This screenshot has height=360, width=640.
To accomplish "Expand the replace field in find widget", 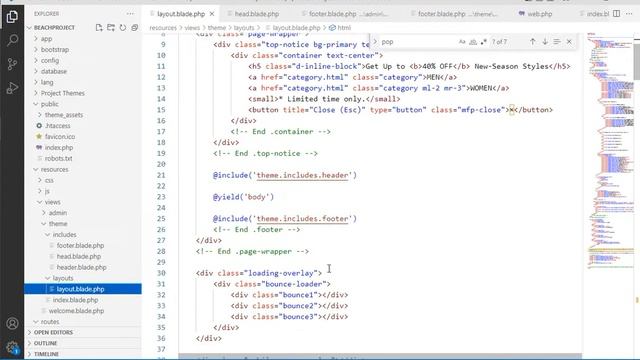I will point(375,42).
